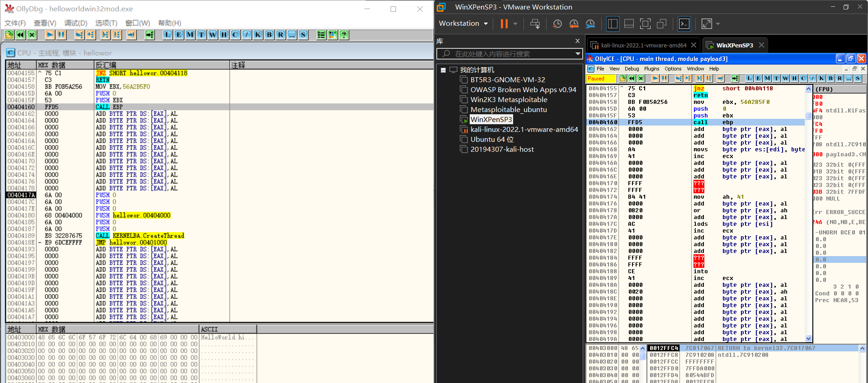Open Threads window (T) in OllyDbg

pyautogui.click(x=202, y=35)
